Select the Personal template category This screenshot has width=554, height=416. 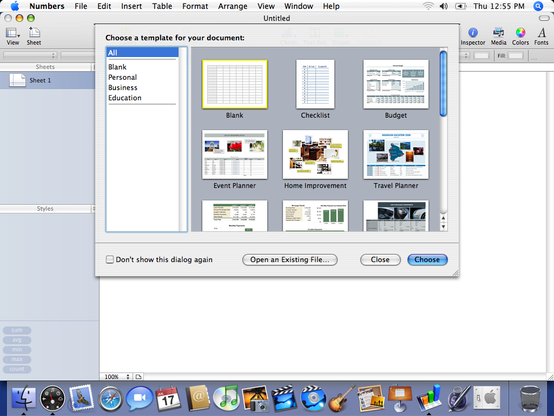pos(143,77)
